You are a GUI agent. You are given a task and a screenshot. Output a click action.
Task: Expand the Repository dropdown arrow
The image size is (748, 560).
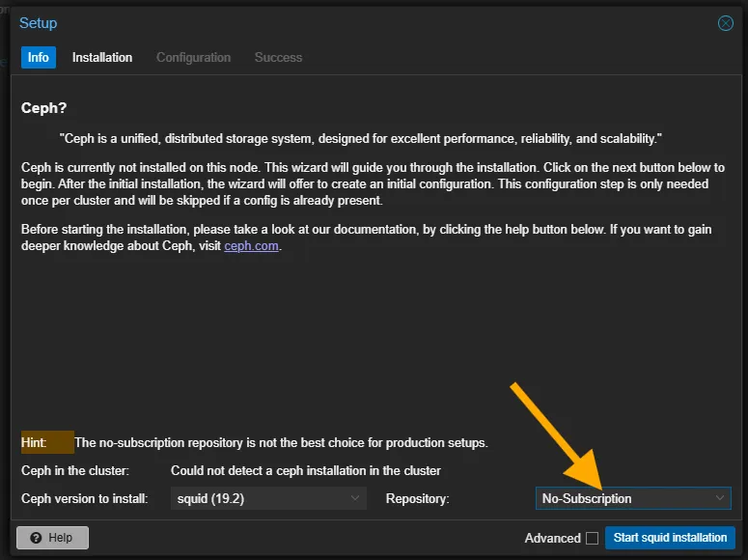click(x=719, y=498)
